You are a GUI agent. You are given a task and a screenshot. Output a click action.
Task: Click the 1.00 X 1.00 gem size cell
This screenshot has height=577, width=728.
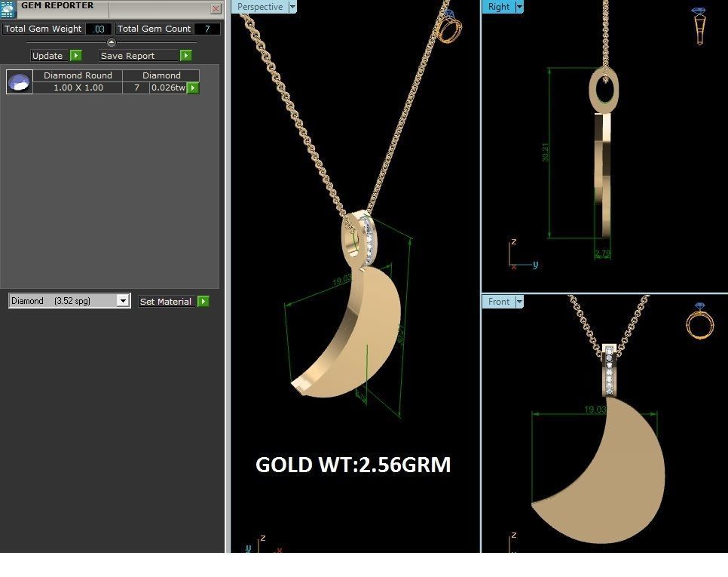pos(78,87)
